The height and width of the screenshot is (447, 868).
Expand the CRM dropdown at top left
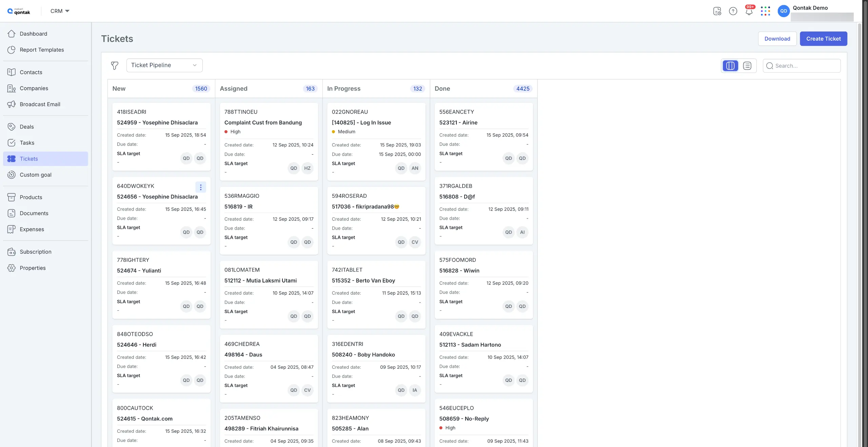[59, 11]
